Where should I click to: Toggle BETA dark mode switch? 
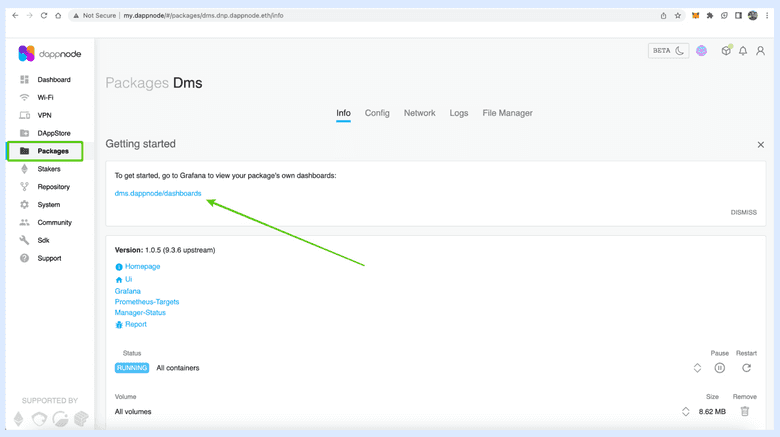(668, 51)
